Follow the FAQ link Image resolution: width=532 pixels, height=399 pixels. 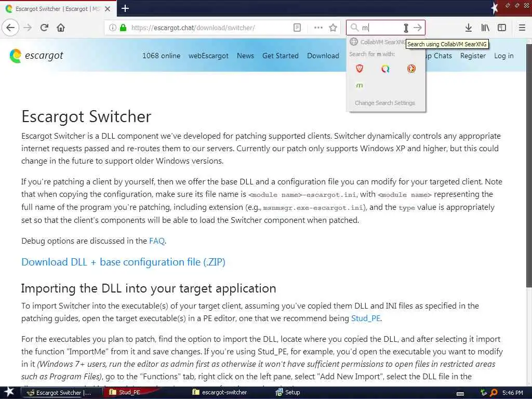tap(157, 241)
